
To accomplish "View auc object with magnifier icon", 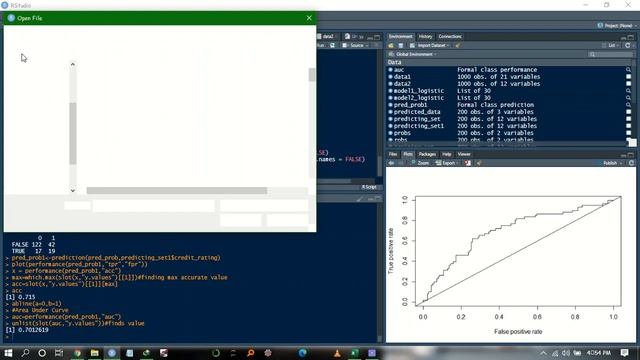I will (x=629, y=70).
